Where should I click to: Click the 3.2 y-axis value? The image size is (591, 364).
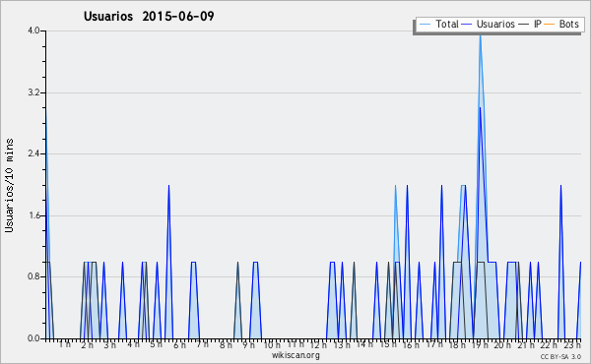(x=33, y=92)
